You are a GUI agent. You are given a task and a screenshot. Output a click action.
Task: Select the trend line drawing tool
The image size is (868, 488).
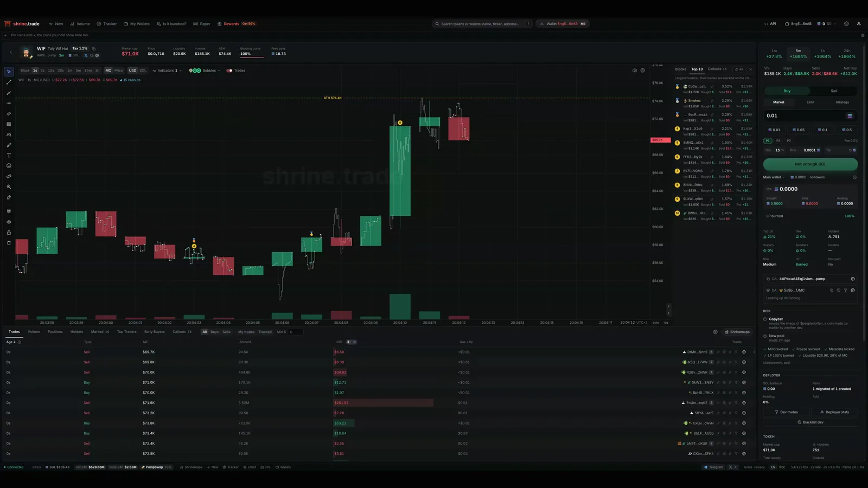9,82
